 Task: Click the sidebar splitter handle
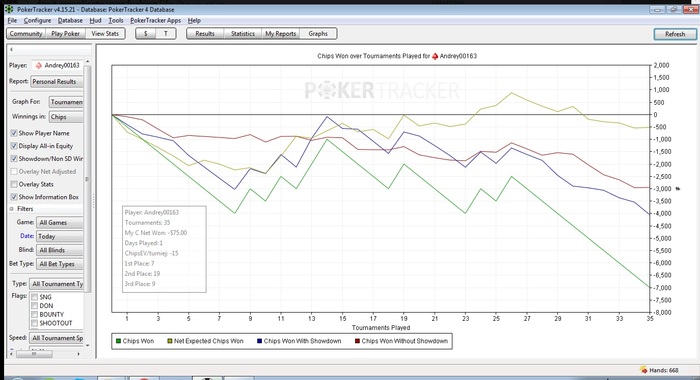pyautogui.click(x=93, y=201)
